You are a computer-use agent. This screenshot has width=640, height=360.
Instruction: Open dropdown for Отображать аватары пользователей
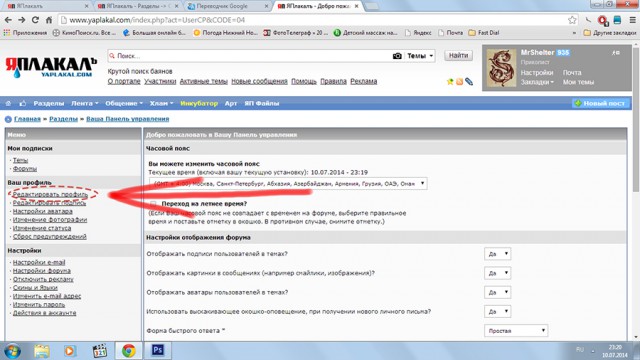coord(498,292)
